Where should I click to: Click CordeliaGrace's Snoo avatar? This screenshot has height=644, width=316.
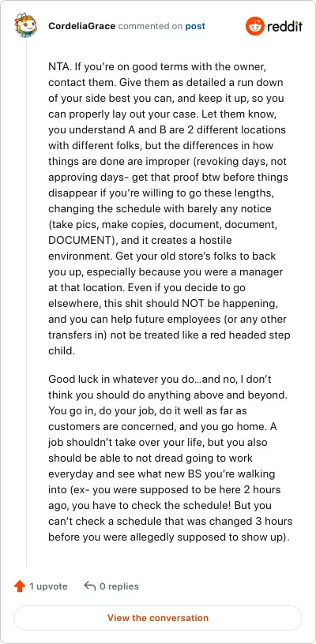pyautogui.click(x=25, y=25)
